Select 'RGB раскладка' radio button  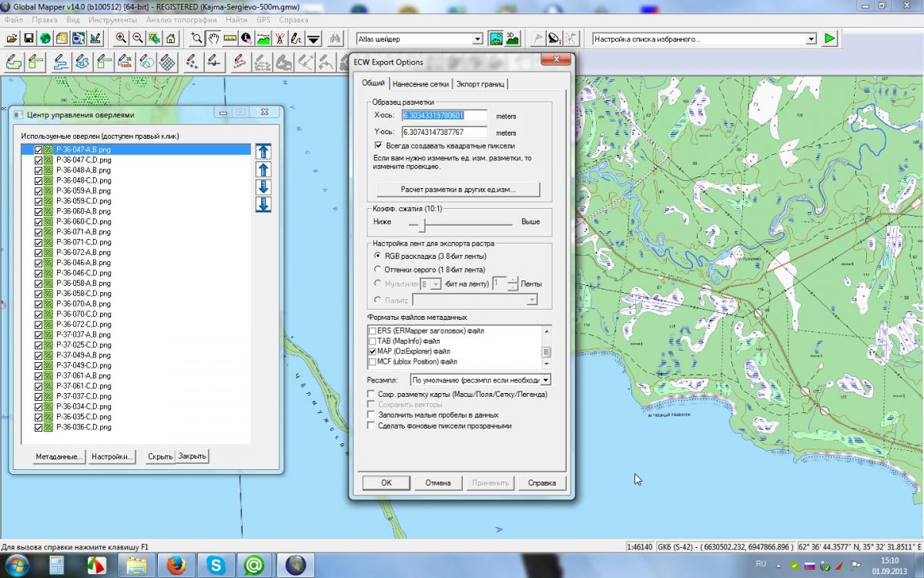click(377, 256)
